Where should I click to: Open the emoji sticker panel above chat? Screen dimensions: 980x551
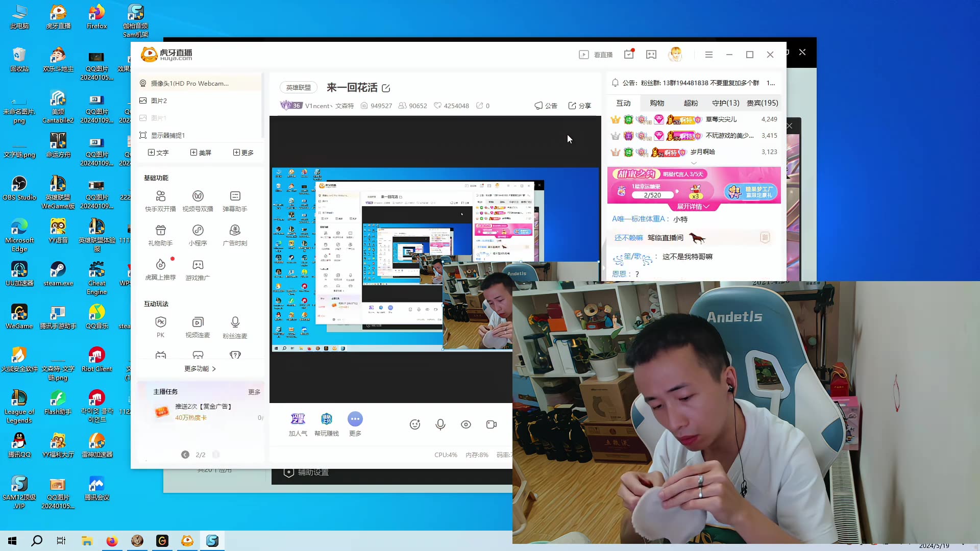[415, 424]
